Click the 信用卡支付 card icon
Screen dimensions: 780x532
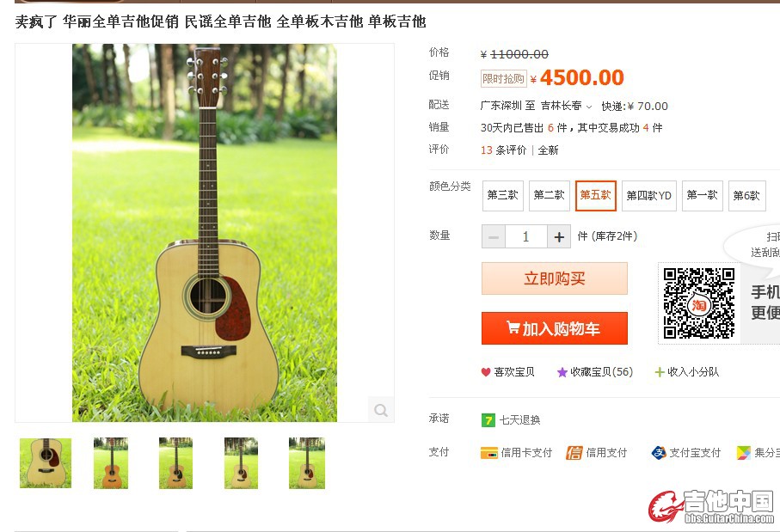[489, 453]
